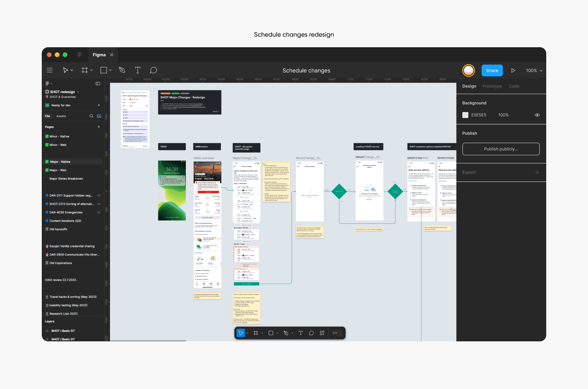588x389 pixels.
Task: Open the Frame tool dropdown arrow
Action: tap(92, 70)
